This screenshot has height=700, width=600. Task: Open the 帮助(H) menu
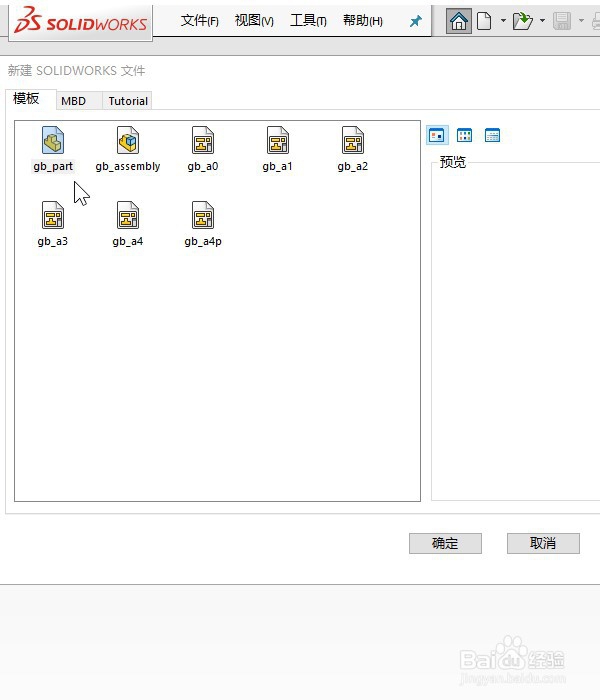[362, 21]
